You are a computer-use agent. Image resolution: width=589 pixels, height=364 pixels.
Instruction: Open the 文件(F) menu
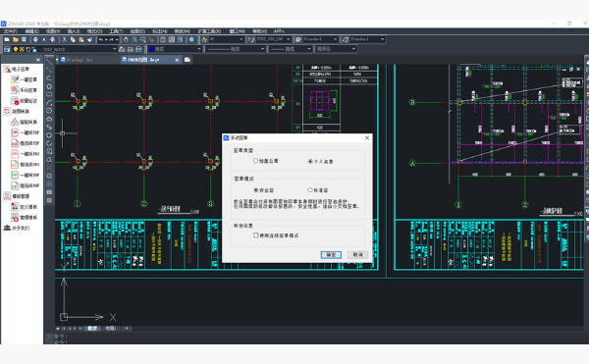coord(10,31)
